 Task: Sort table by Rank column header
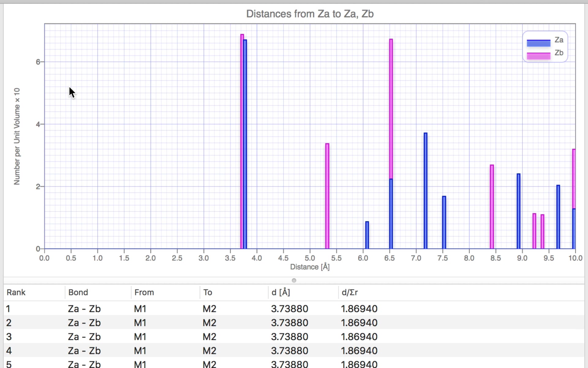point(16,292)
